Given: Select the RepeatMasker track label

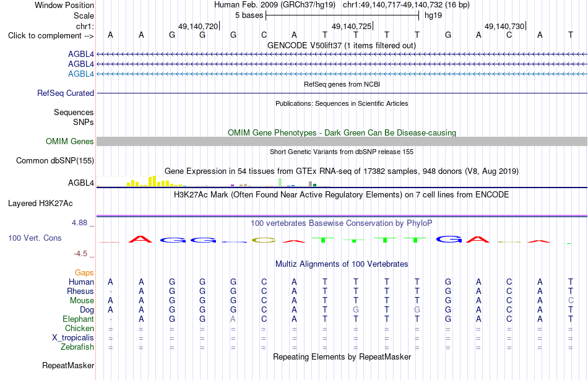Looking at the screenshot, I should [x=68, y=365].
